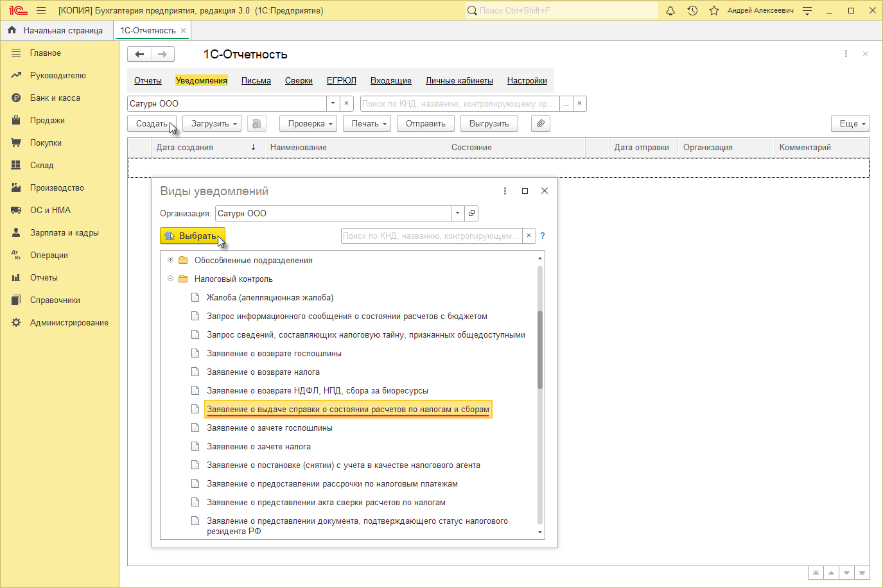The image size is (883, 588).
Task: Expand the Еще menu button
Action: pyautogui.click(x=850, y=123)
